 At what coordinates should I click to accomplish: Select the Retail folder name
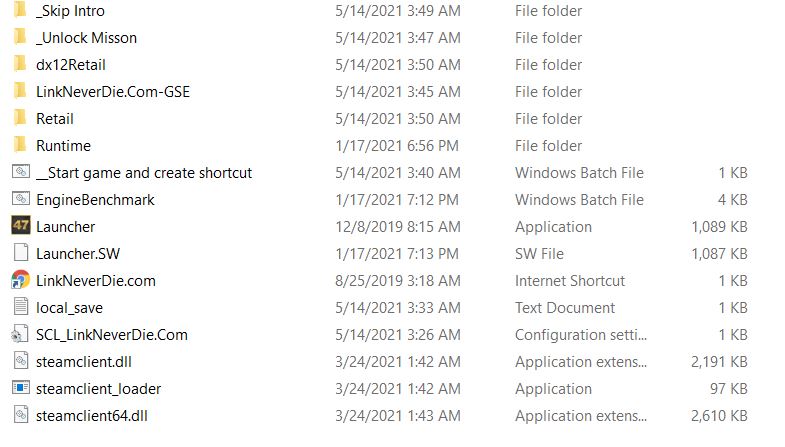point(55,118)
